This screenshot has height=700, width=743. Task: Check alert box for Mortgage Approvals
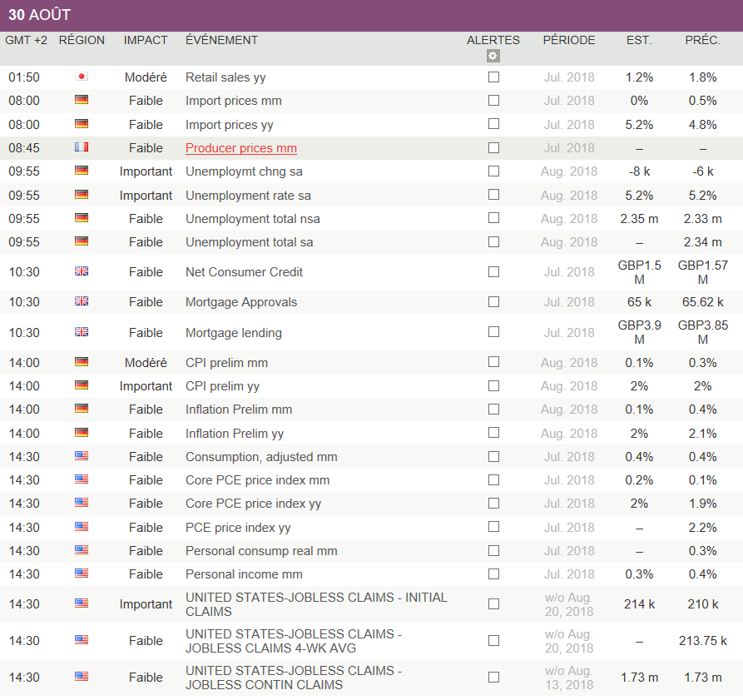[493, 301]
